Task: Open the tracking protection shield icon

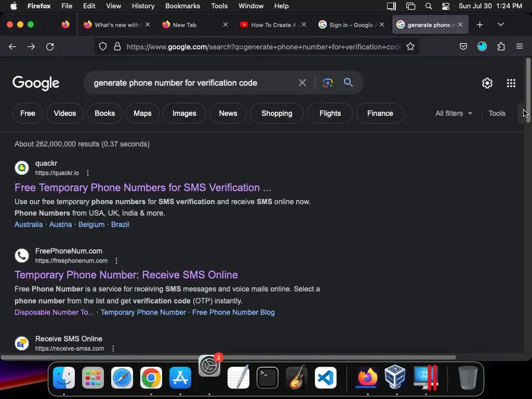Action: coord(103,46)
